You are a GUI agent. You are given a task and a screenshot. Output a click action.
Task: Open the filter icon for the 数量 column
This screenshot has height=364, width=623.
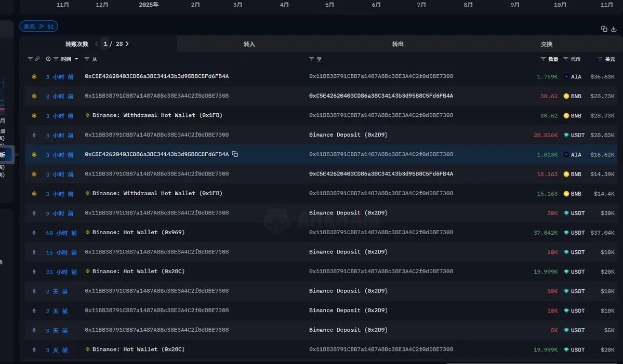click(x=543, y=59)
